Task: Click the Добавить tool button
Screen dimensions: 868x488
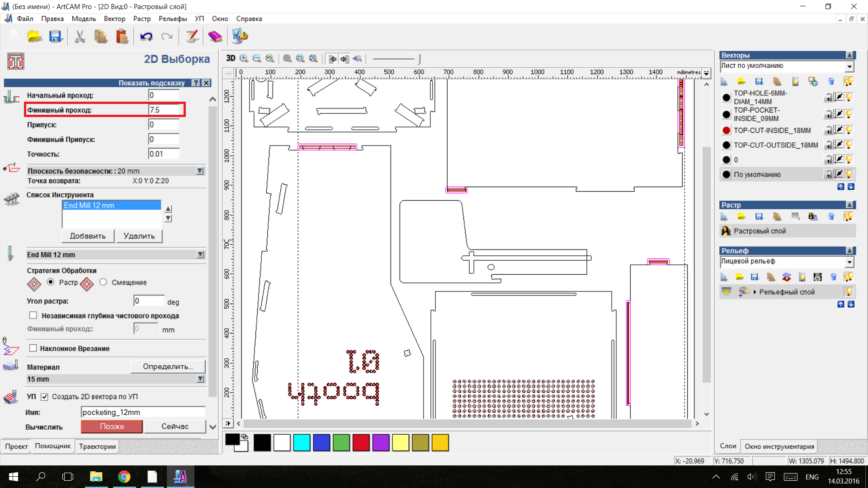Action: tap(88, 236)
